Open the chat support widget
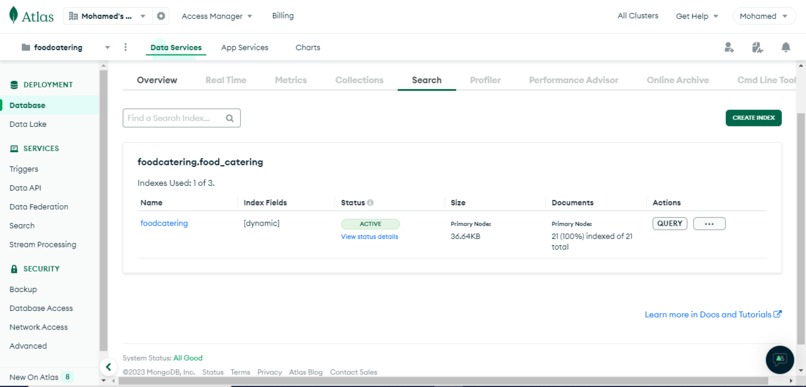The image size is (806, 387). [x=780, y=359]
